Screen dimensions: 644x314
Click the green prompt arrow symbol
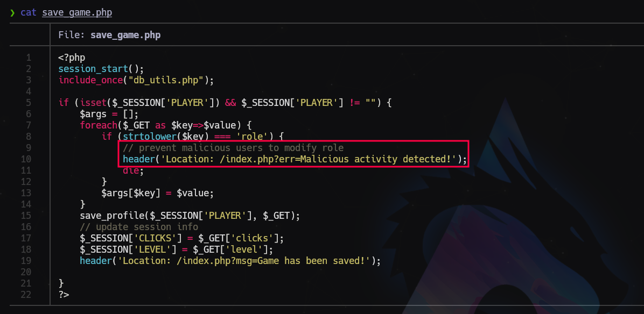(x=12, y=12)
